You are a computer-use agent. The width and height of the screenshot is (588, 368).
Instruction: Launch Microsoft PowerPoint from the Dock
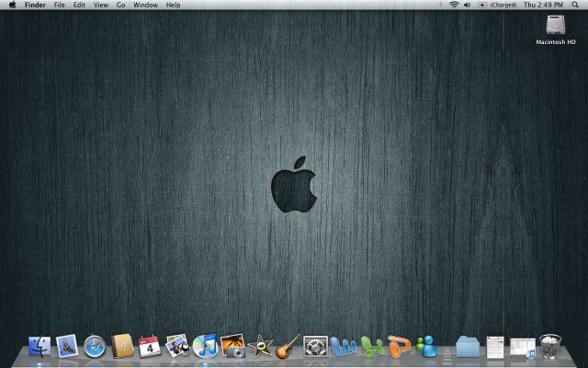click(x=399, y=346)
